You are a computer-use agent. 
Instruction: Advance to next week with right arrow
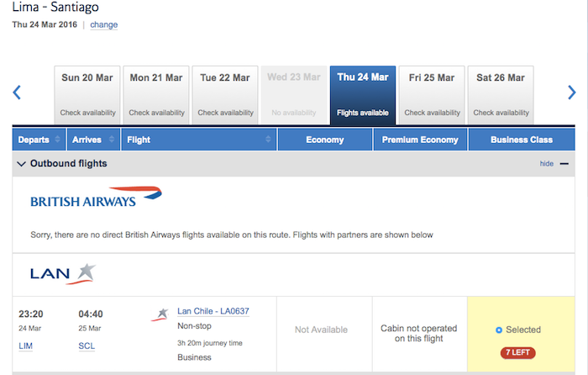coord(571,92)
